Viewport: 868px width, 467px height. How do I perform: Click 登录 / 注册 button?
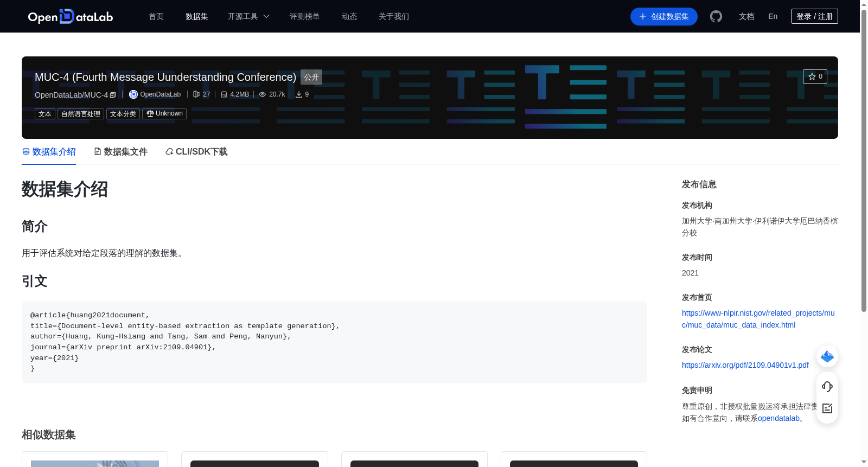coord(815,16)
